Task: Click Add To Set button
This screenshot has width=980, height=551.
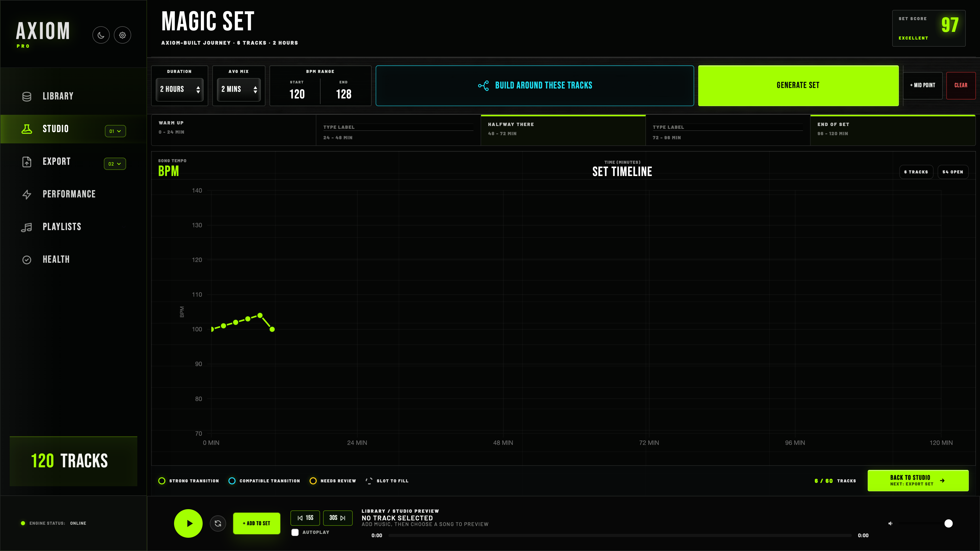Action: pyautogui.click(x=257, y=523)
